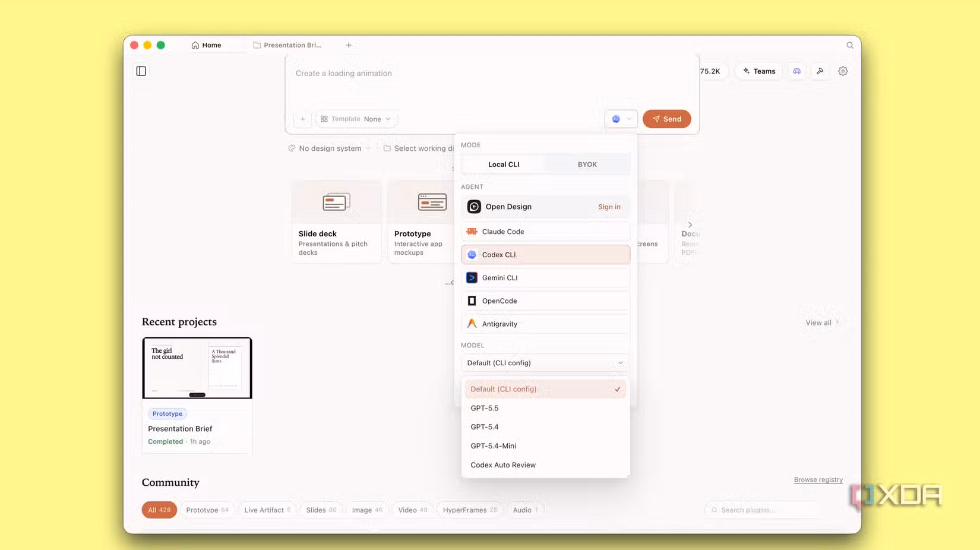Click Sign in for Open Design
This screenshot has width=980, height=550.
[x=609, y=207]
